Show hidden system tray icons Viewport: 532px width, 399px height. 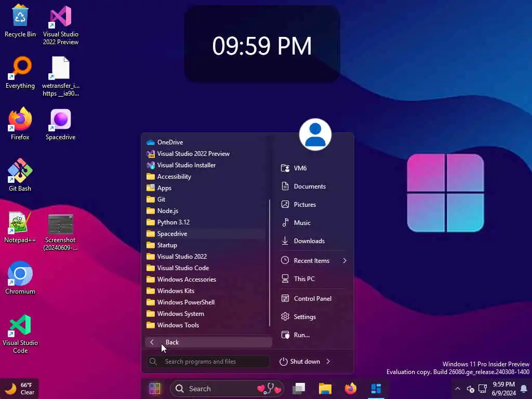click(458, 389)
